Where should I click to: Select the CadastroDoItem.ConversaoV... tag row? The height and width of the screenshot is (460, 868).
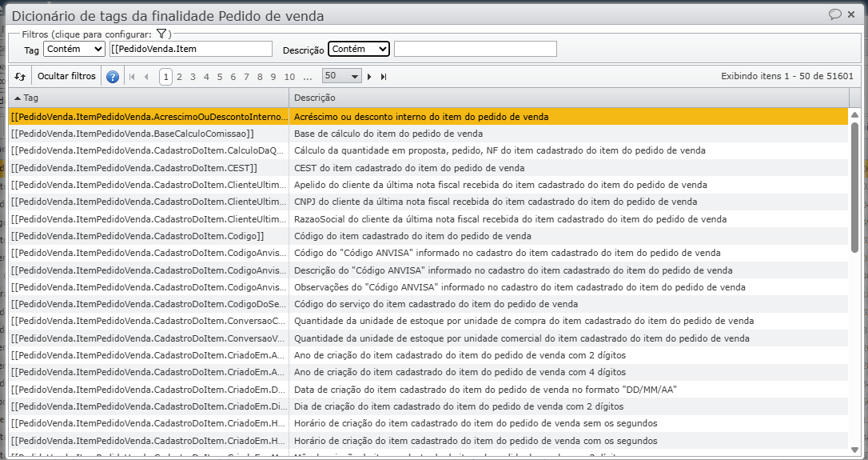click(x=428, y=338)
